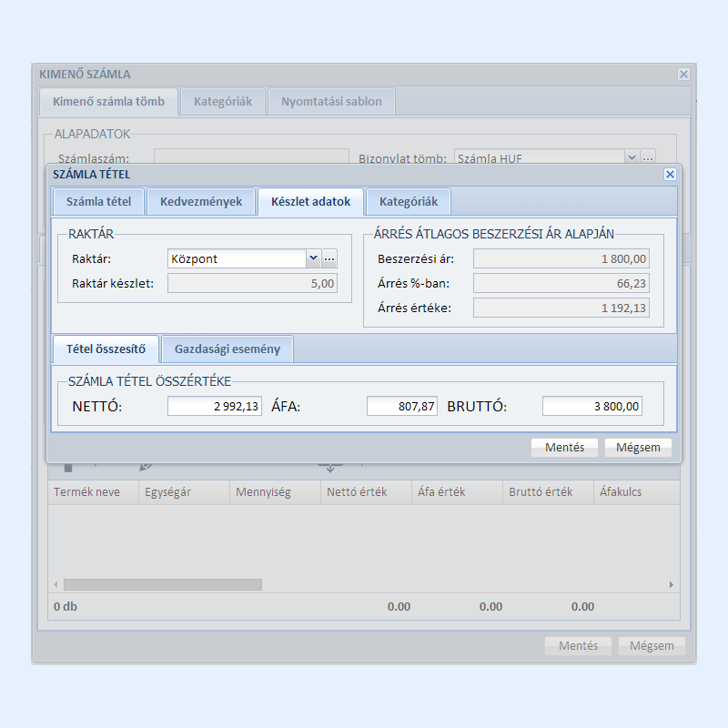
Task: Switch to the Számla tétel tab
Action: [98, 201]
